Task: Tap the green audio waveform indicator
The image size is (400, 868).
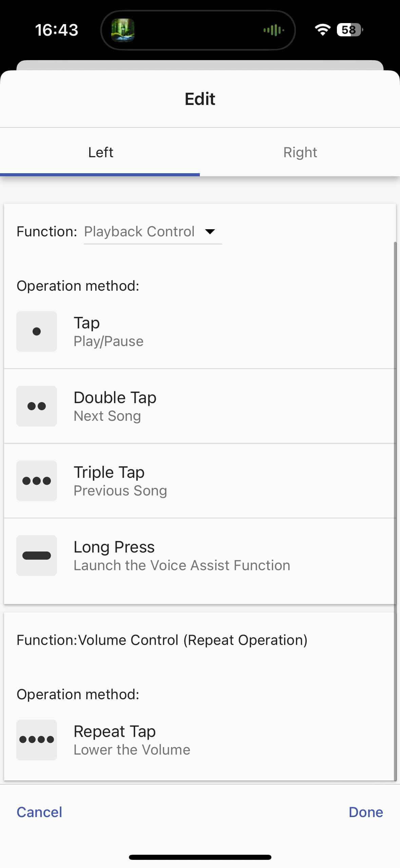Action: point(273,30)
